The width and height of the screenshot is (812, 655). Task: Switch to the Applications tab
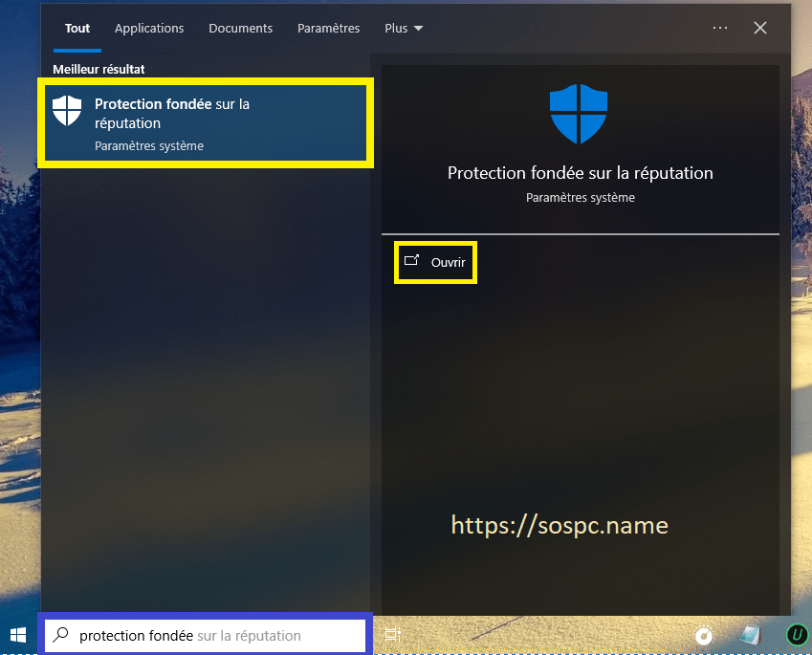tap(149, 29)
